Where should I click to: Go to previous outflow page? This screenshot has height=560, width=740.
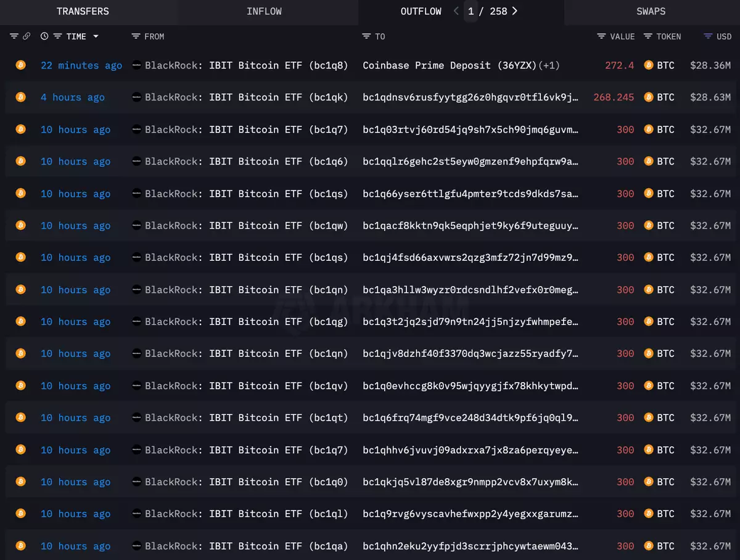[456, 11]
